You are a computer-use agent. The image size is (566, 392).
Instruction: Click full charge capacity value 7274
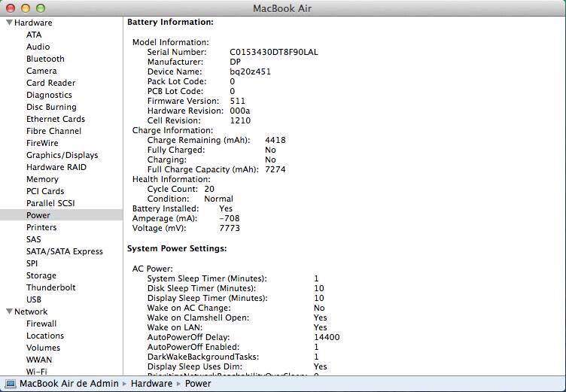click(275, 169)
